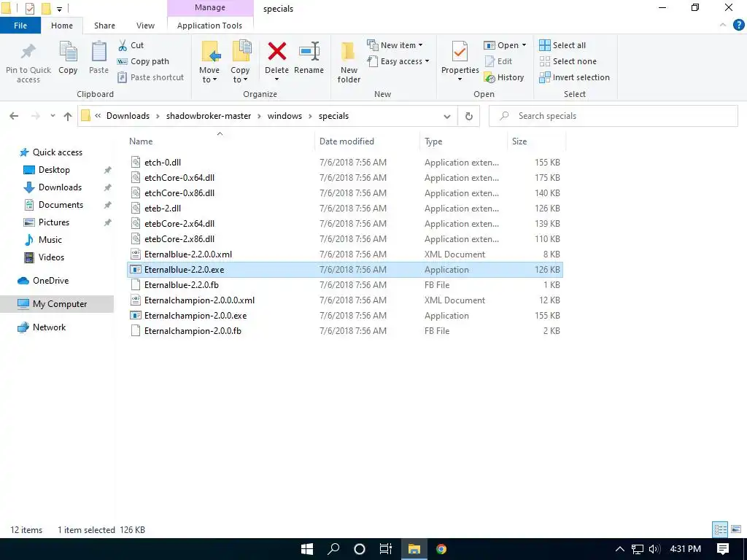Screen dimensions: 747x560
Task: Open the History option in ribbon
Action: (x=504, y=77)
